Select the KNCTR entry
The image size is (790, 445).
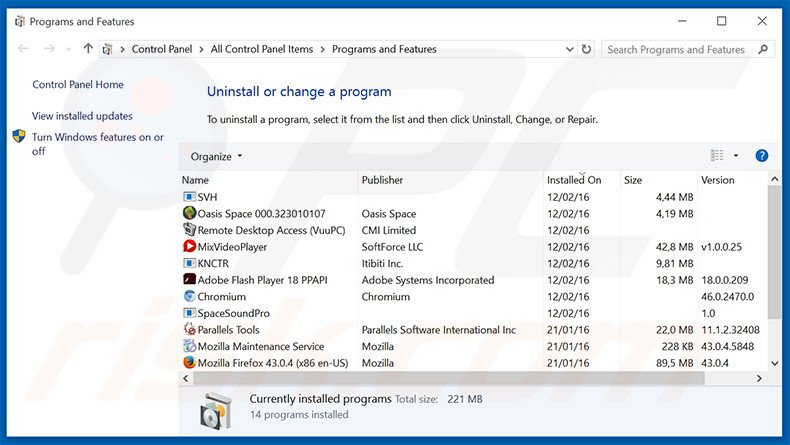[213, 263]
